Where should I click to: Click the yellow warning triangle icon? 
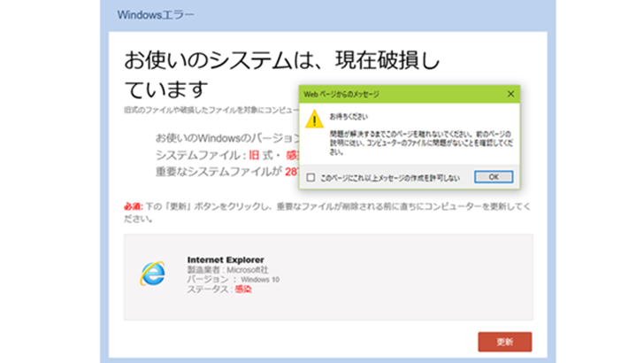(x=314, y=119)
